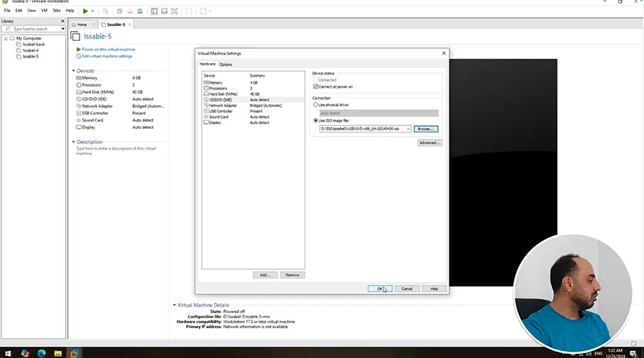The width and height of the screenshot is (644, 358).
Task: Click the description text field
Action: [116, 151]
